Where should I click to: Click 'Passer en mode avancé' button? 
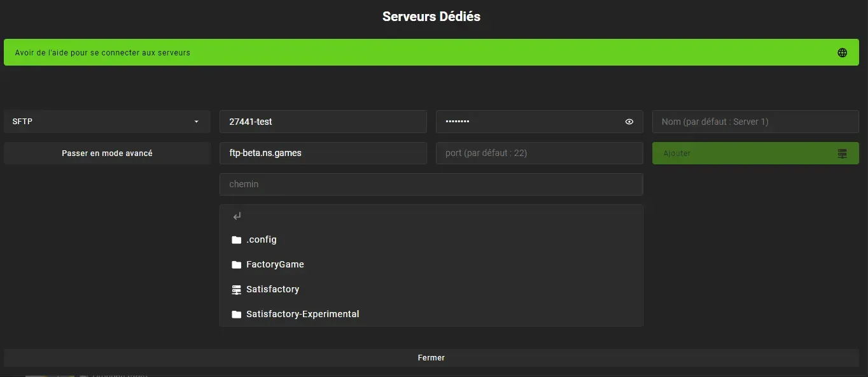pos(107,153)
